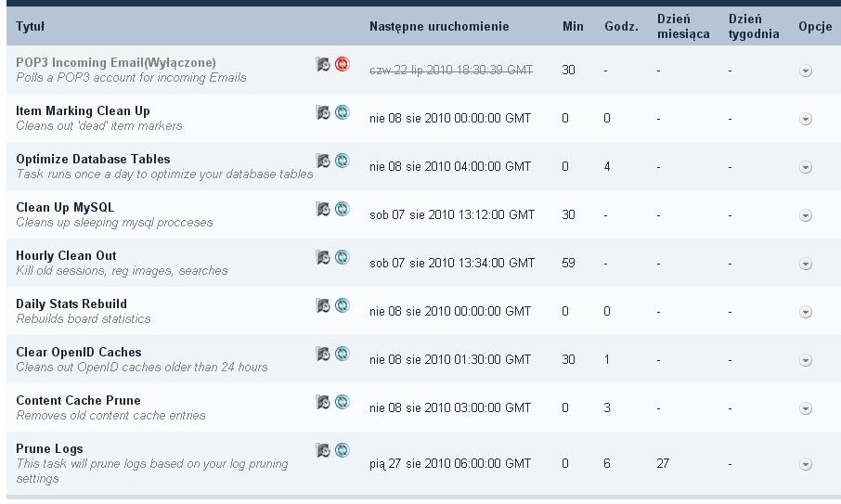This screenshot has height=504, width=841.
Task: Click the red circular-arrows icon for POP3 Incoming Email
Action: [342, 64]
